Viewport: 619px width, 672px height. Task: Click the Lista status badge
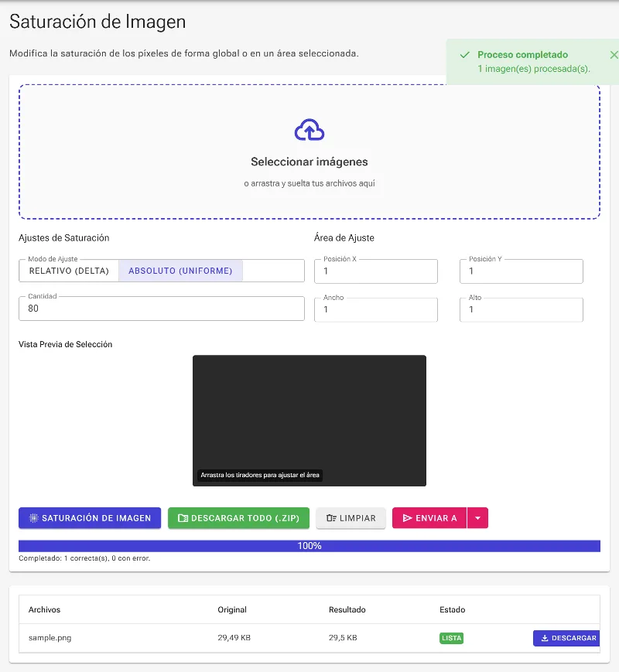coord(451,638)
